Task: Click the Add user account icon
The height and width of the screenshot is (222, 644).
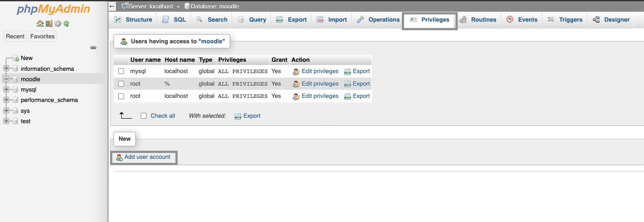Action: (x=120, y=157)
